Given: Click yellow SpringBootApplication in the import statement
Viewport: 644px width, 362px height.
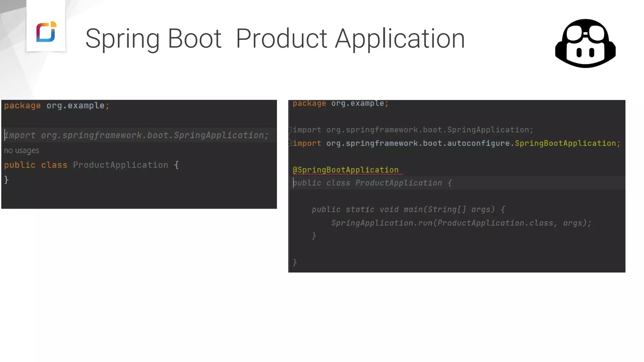Looking at the screenshot, I should [565, 143].
